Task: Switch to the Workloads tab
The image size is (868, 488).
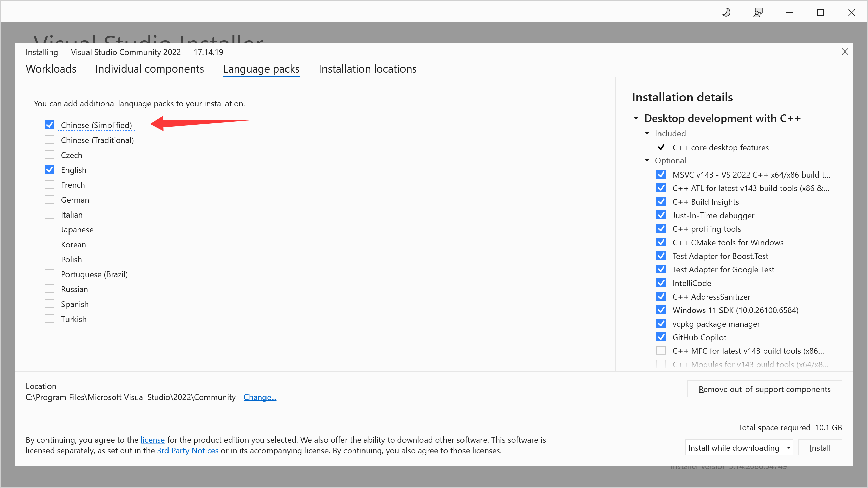Action: coord(51,69)
